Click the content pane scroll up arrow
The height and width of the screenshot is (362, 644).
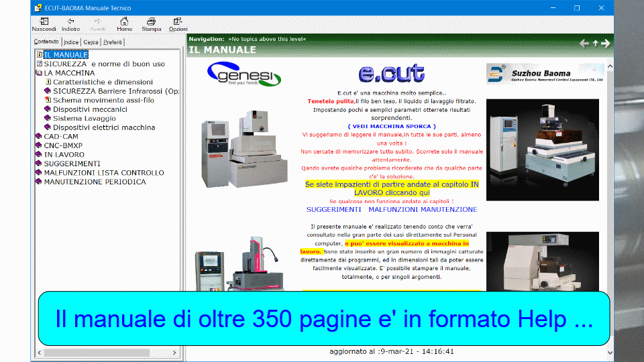point(610,66)
